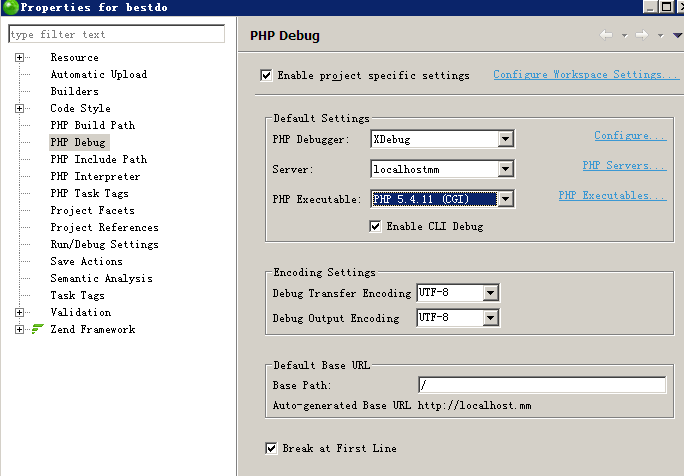Click the forward navigation arrow icon
Viewport: 684px width, 476px height.
pos(642,35)
